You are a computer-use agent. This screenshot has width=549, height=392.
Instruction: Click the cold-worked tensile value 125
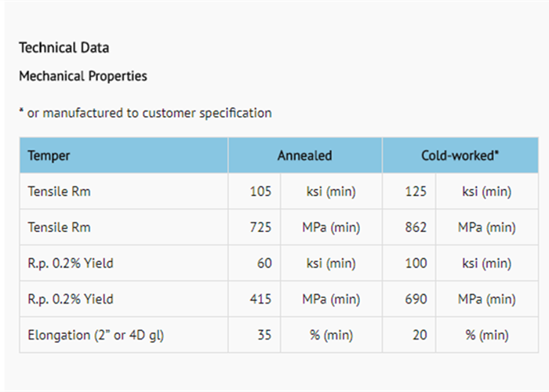pos(416,191)
